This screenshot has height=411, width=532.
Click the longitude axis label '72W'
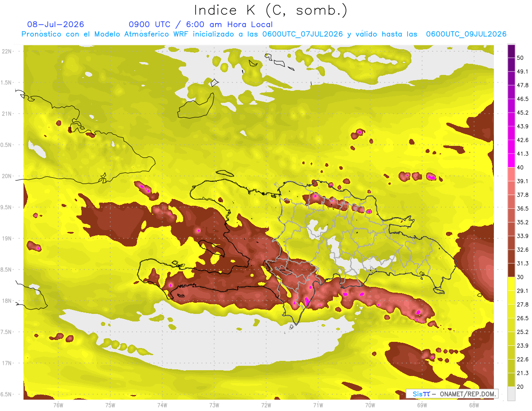[x=266, y=405]
